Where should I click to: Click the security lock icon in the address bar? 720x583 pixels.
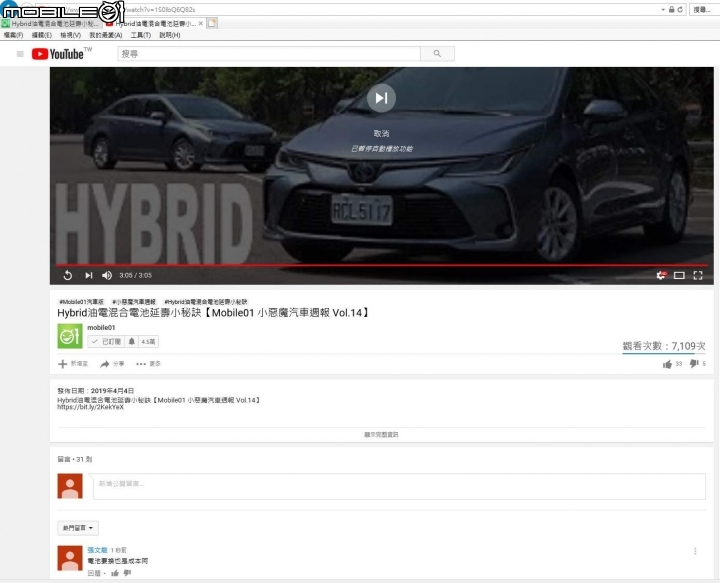click(671, 9)
